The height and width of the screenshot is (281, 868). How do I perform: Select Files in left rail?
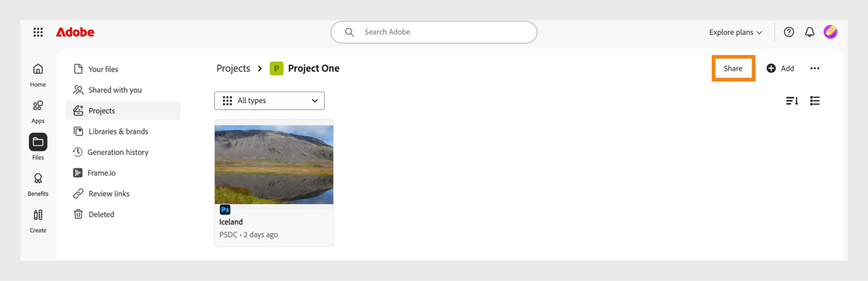(x=38, y=147)
